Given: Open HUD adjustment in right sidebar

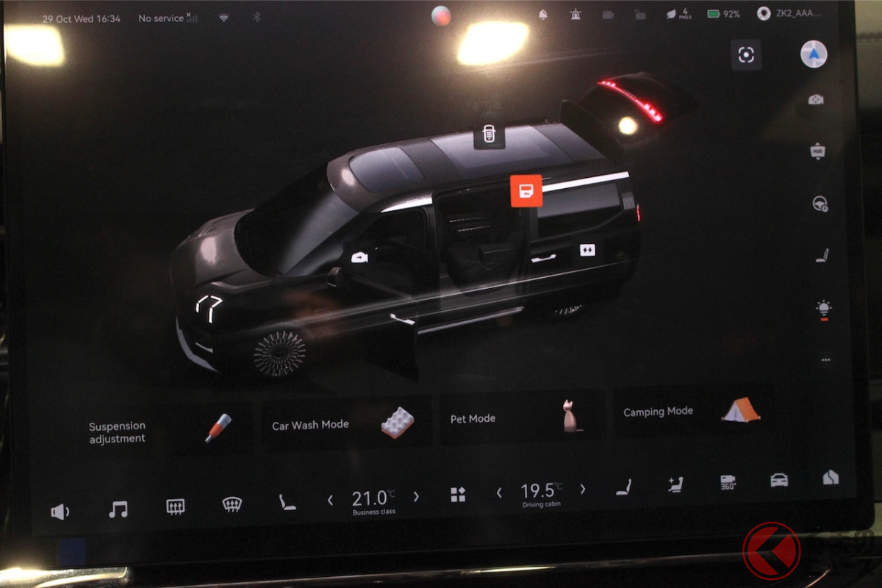Looking at the screenshot, I should coord(817,151).
